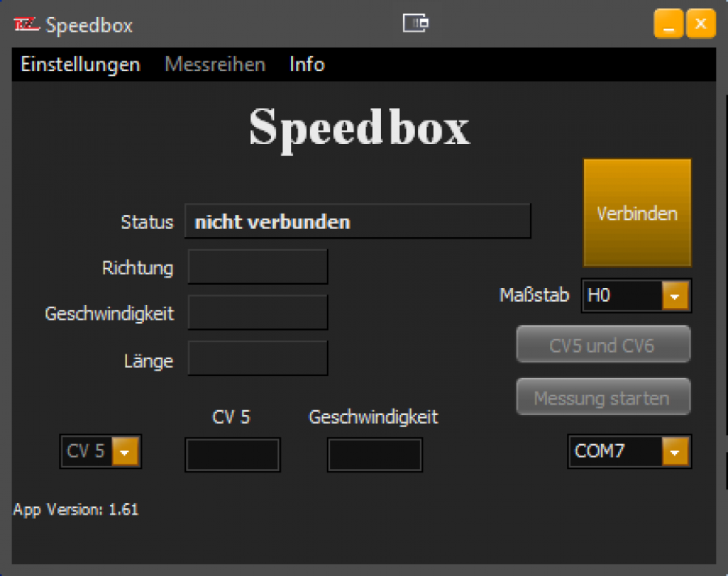The width and height of the screenshot is (728, 576).
Task: Click the Richtung label
Action: click(138, 268)
